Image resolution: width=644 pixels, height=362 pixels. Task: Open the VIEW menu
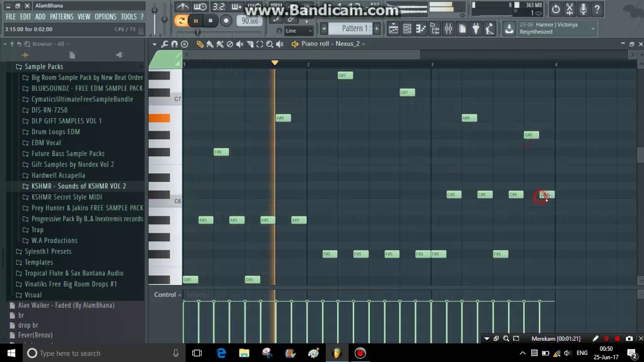(84, 17)
